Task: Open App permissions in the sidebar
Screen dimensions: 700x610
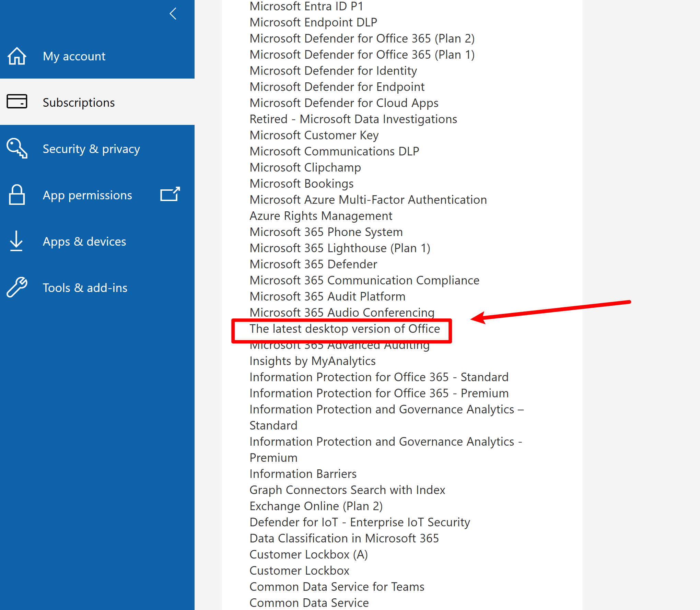Action: pos(87,195)
